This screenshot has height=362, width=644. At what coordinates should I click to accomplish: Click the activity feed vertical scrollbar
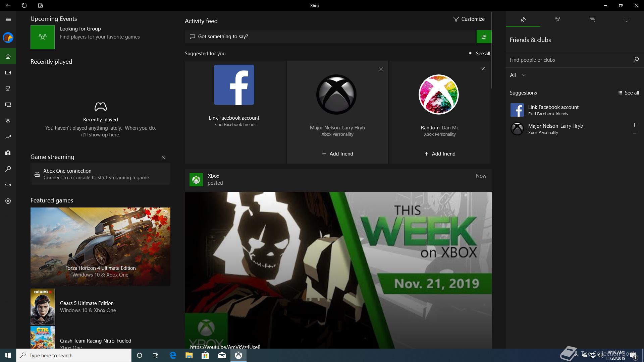pyautogui.click(x=491, y=50)
